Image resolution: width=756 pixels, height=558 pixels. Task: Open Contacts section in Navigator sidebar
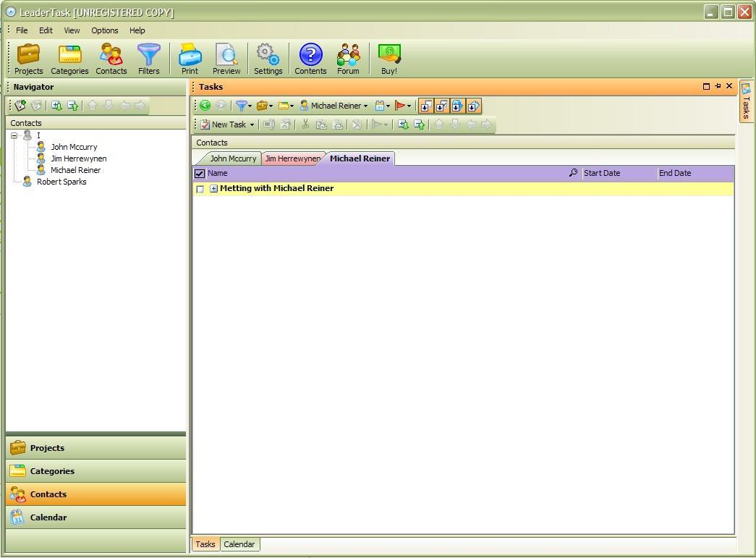pyautogui.click(x=96, y=494)
